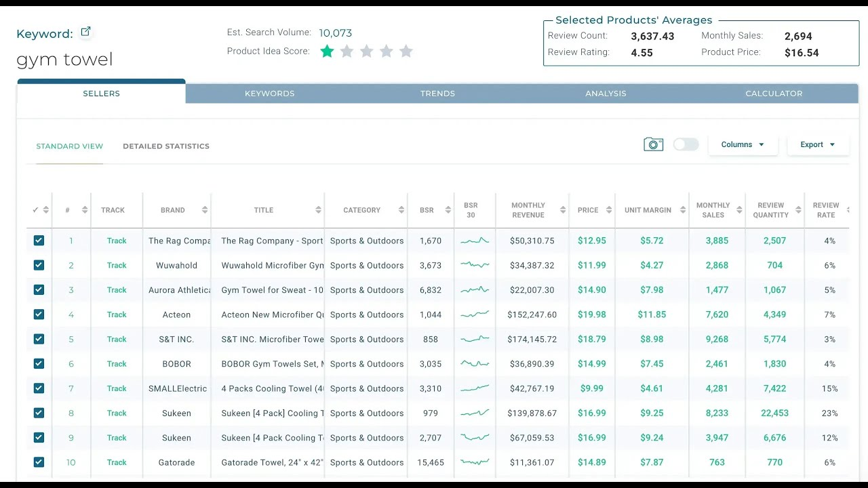
Task: Click unit margin $11.85
Action: pos(652,314)
